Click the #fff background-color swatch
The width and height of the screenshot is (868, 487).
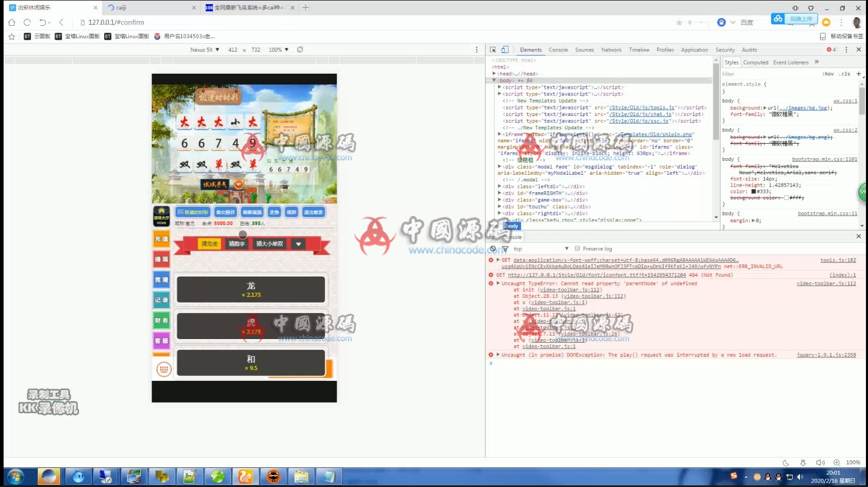(x=786, y=198)
